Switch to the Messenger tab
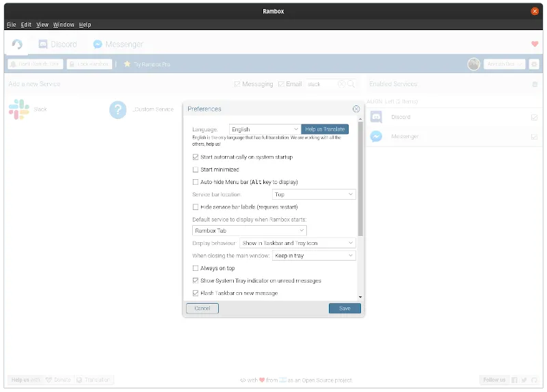The image size is (547, 392). pos(118,44)
